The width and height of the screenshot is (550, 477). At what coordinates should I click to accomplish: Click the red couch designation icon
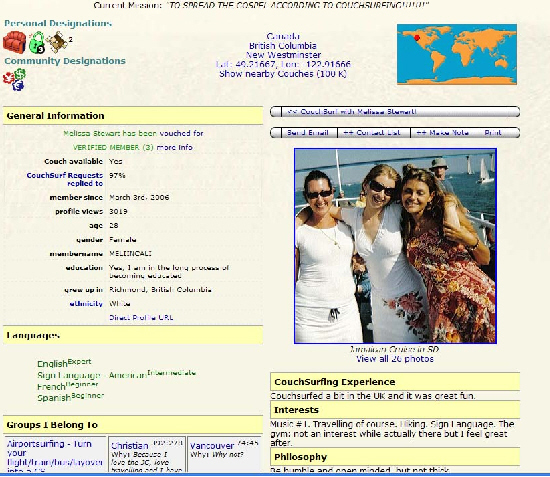[x=14, y=42]
